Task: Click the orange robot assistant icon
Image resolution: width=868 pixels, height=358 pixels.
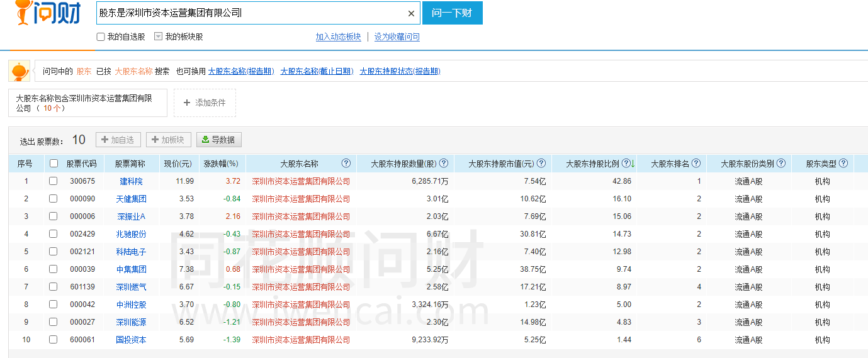Action: (x=19, y=71)
